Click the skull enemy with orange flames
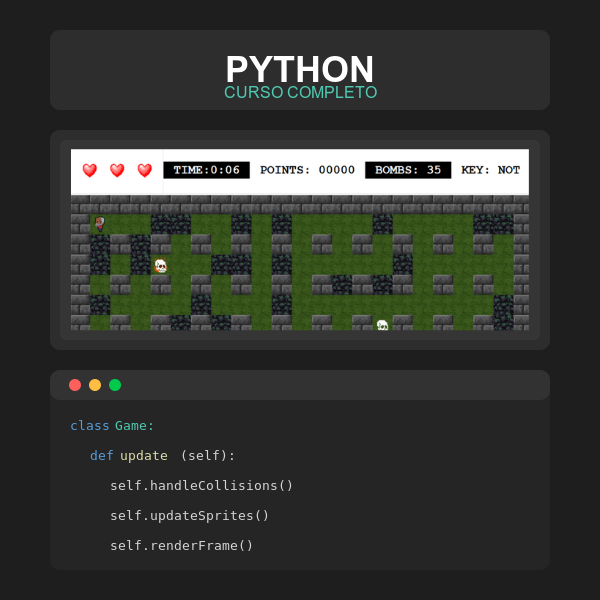Image resolution: width=600 pixels, height=600 pixels. click(x=160, y=266)
